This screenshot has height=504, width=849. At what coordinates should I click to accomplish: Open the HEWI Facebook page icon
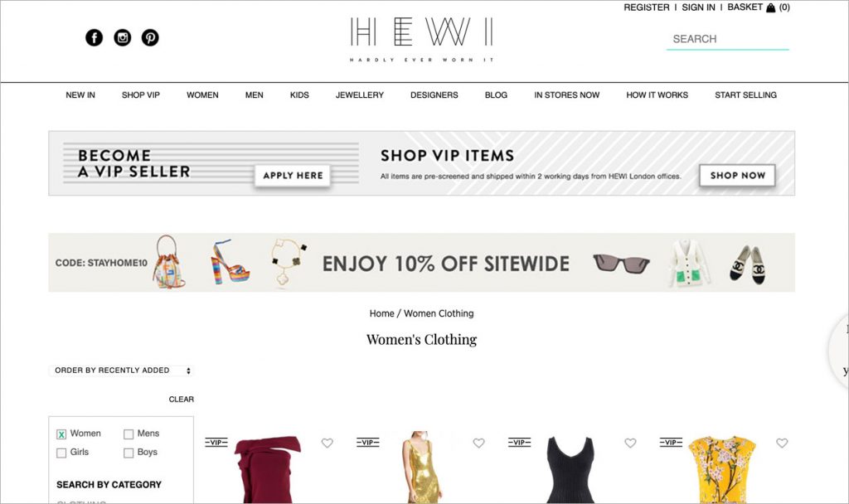click(x=95, y=37)
